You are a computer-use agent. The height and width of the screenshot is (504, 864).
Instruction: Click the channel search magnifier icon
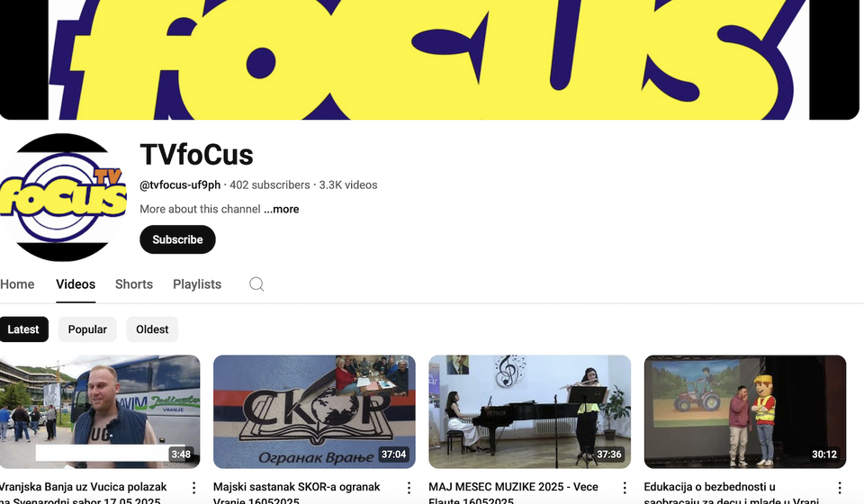[x=256, y=284]
